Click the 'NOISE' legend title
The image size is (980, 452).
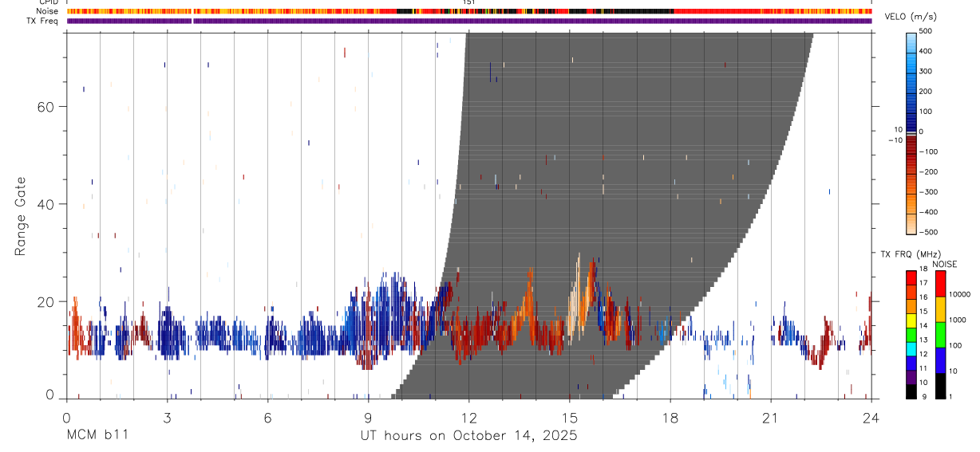tap(944, 264)
